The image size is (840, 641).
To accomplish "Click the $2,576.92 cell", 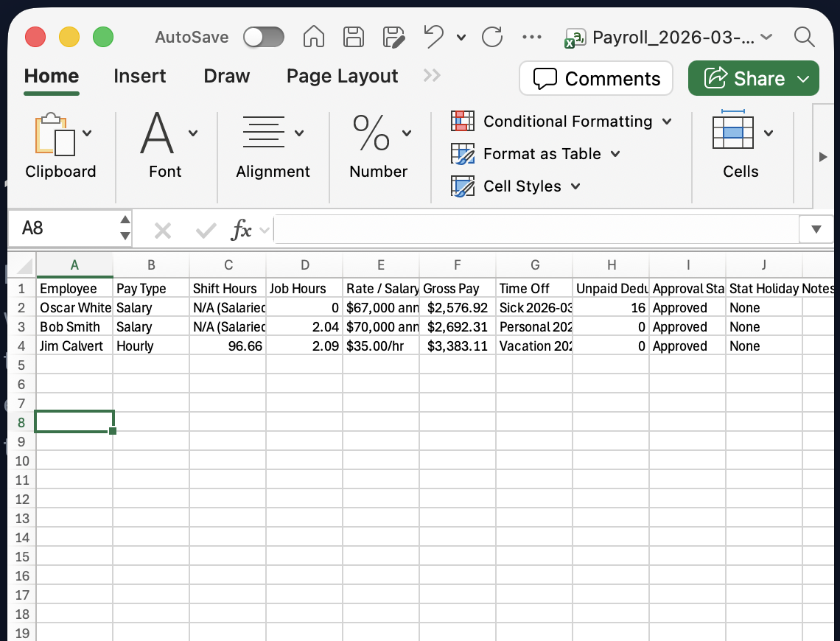I will coord(458,308).
